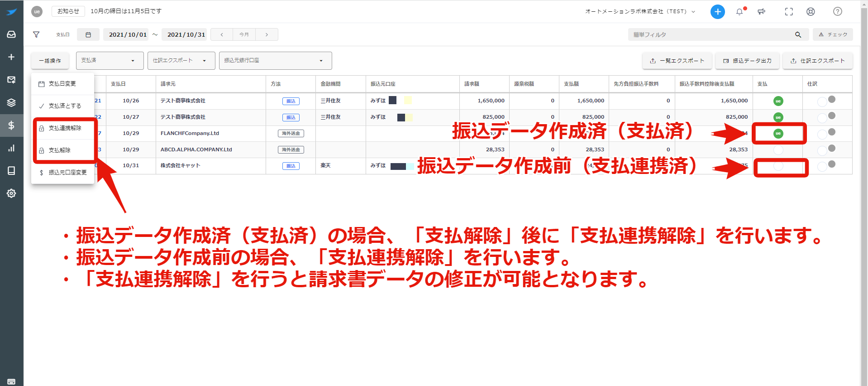Click 海外送金 tag in FLANCHFCompany row
This screenshot has height=386, width=868.
tap(291, 133)
